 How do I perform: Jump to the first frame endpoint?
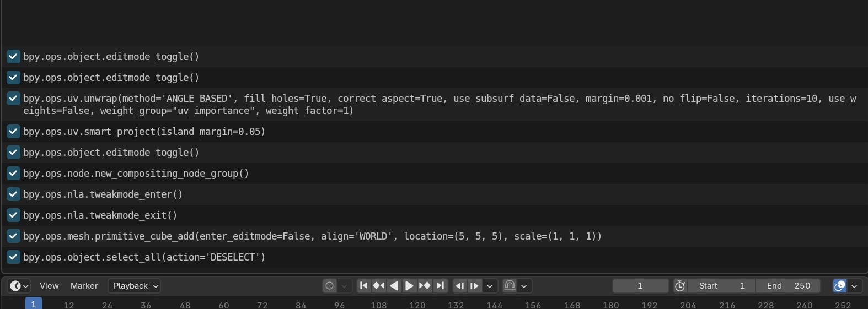point(363,286)
